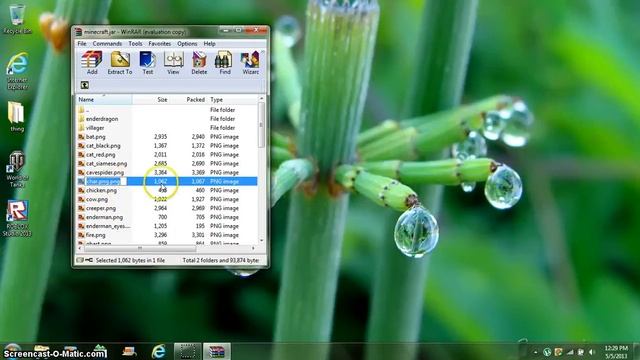Click the horizontal scrollbar right arrow

coord(253,248)
